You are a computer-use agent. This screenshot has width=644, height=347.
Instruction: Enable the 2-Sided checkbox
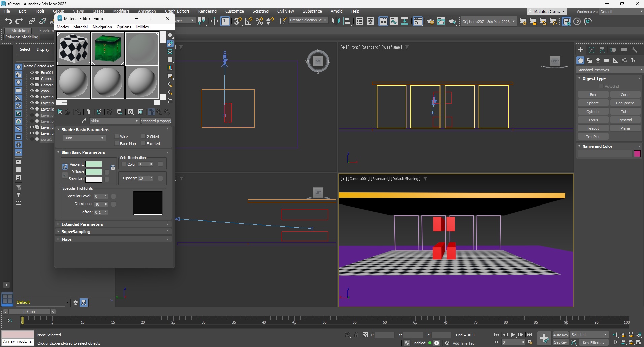coord(143,137)
